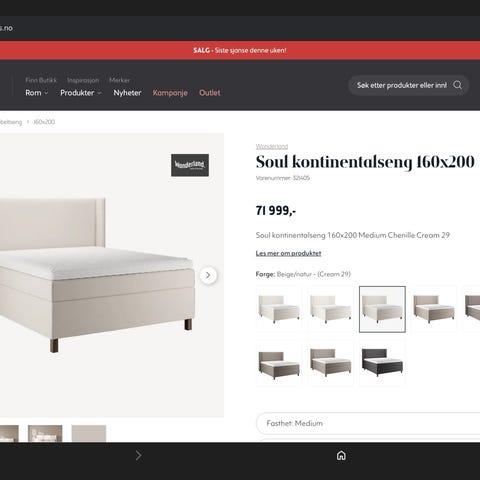Image resolution: width=480 pixels, height=480 pixels.
Task: Click the Les mer om produktet link
Action: [x=288, y=253]
